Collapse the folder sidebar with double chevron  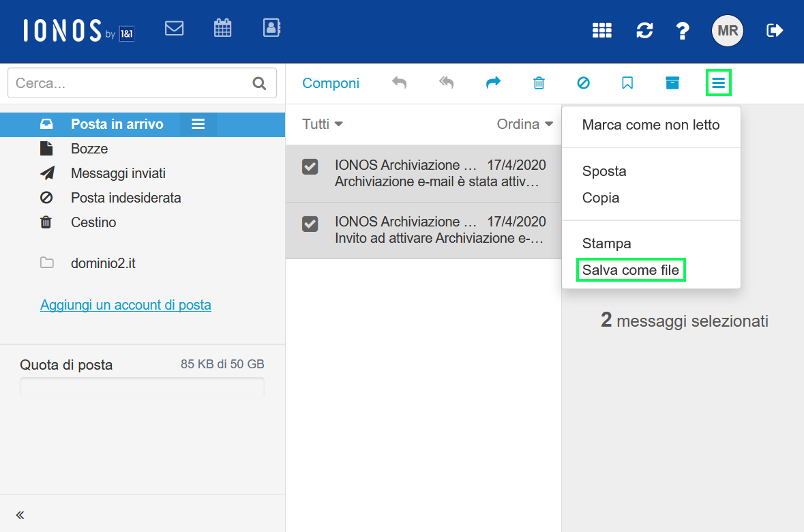click(x=20, y=515)
